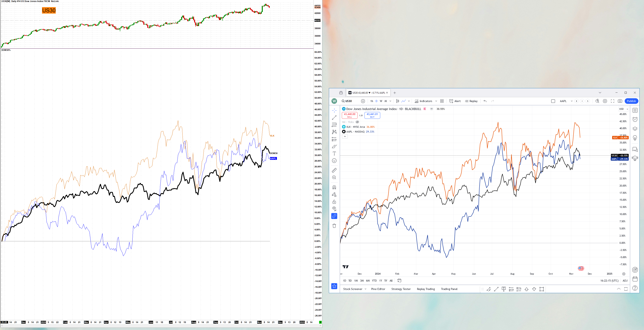Toggle visibility of the Vol indicator
Screen dimensions: 644x330
[x=358, y=122]
